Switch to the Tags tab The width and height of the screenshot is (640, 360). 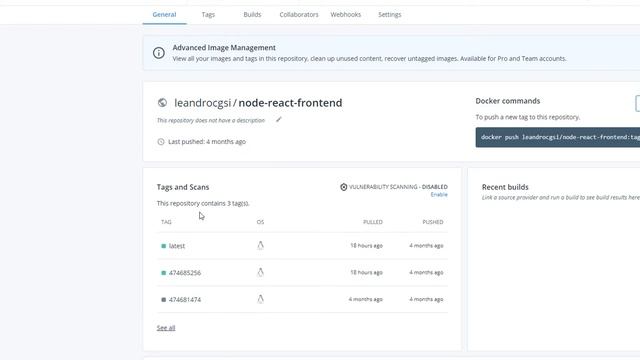[208, 14]
